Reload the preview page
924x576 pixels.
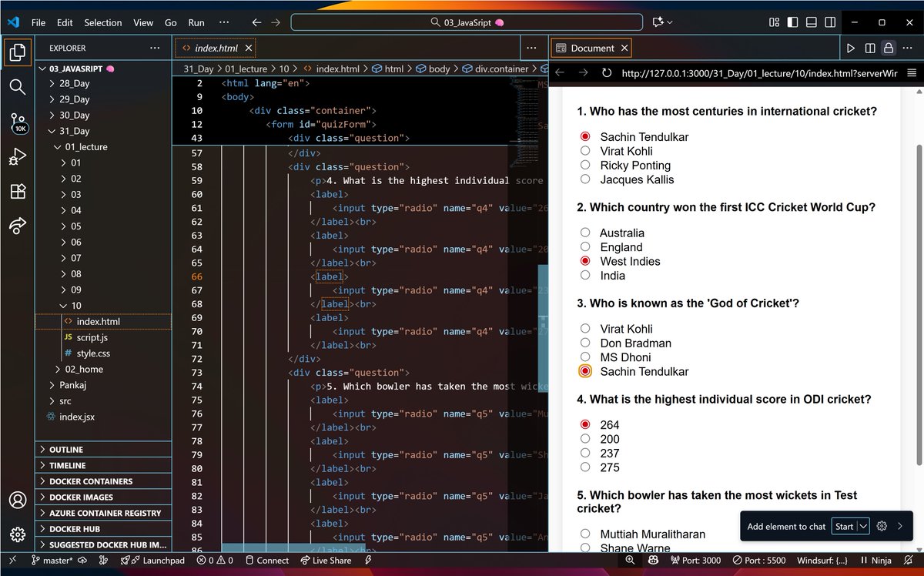pos(607,73)
